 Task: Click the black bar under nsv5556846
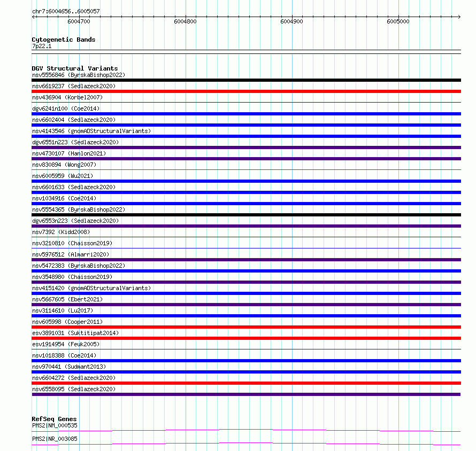pyautogui.click(x=246, y=80)
